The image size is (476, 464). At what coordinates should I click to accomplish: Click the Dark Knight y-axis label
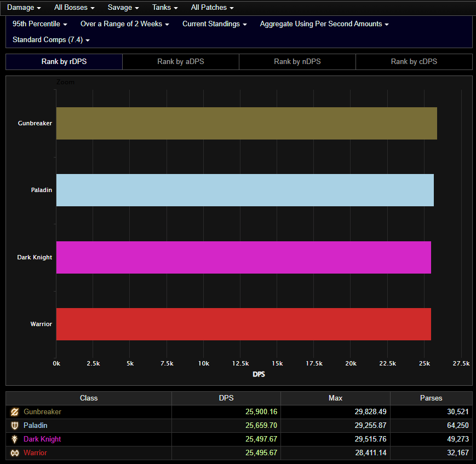pos(35,258)
